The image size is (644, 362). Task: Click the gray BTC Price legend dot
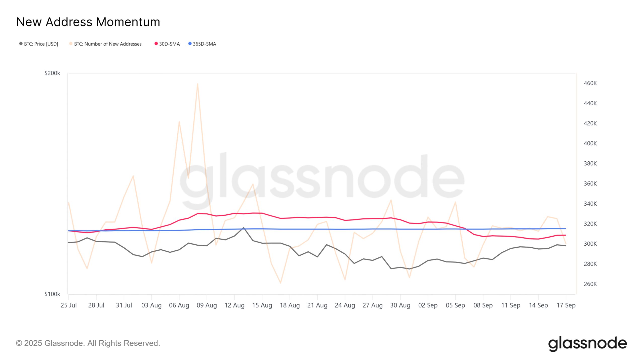point(21,44)
